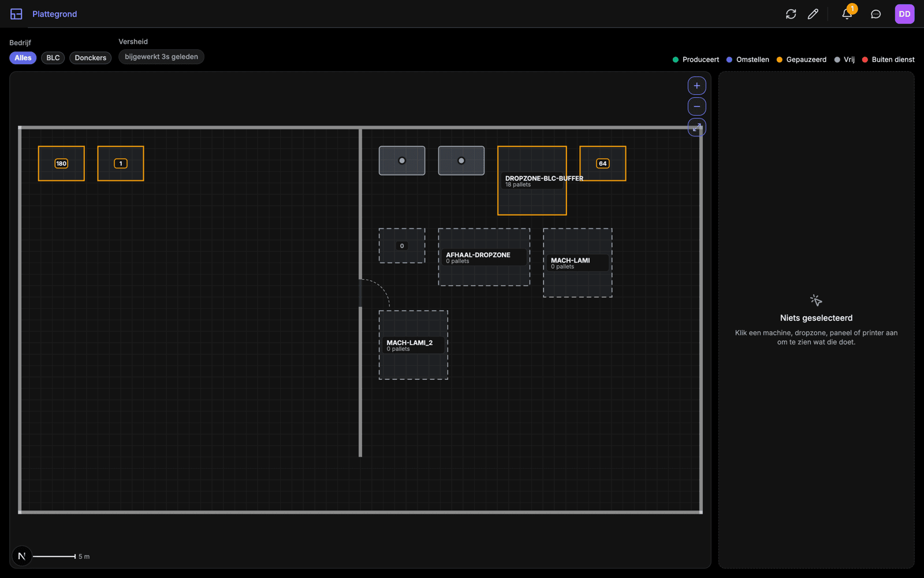Click the Plattegrond title link
924x578 pixels.
pyautogui.click(x=55, y=14)
